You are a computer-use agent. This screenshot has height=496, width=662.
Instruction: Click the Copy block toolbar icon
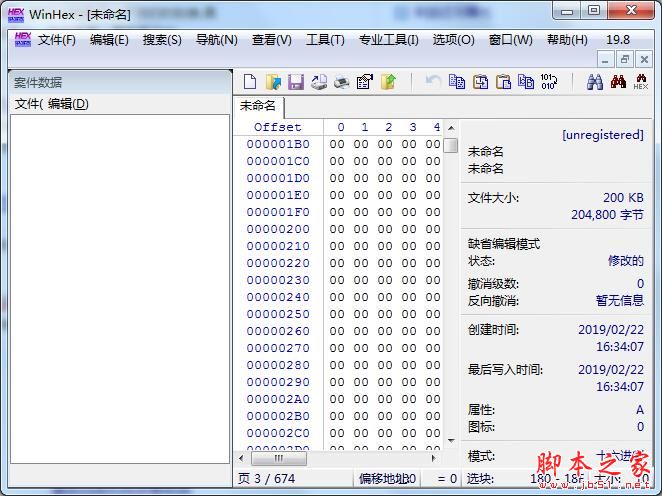point(457,82)
